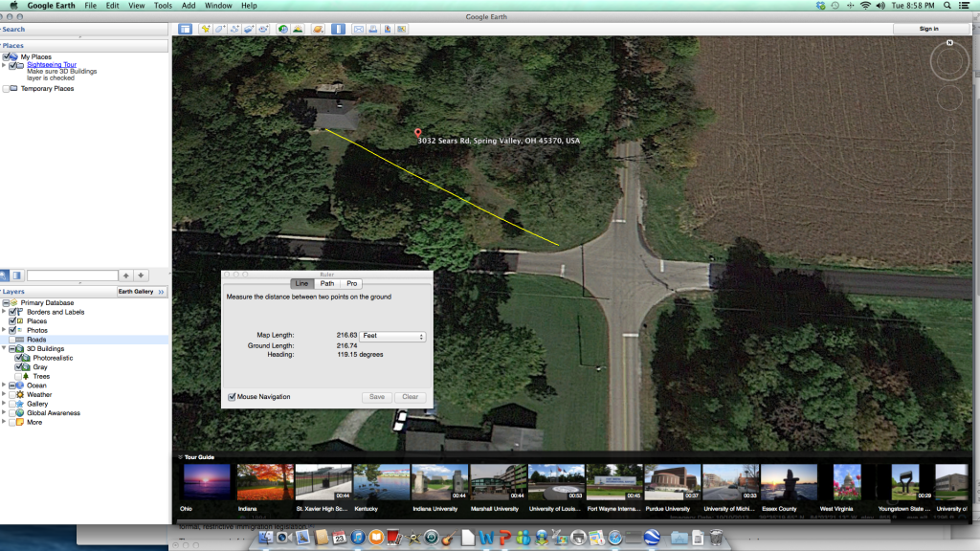This screenshot has width=980, height=551.
Task: Add a path using the toolbar icon
Action: 235,29
